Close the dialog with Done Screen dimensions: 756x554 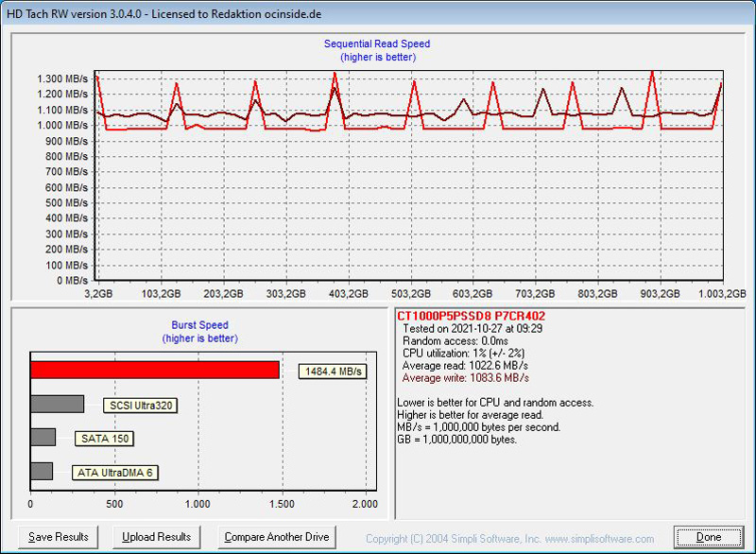pos(708,537)
